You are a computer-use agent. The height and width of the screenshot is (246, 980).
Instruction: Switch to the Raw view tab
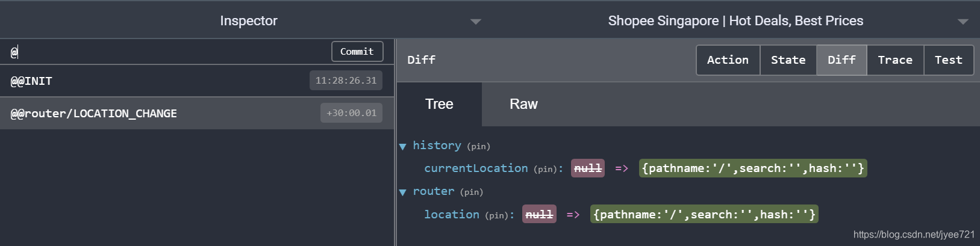tap(523, 104)
